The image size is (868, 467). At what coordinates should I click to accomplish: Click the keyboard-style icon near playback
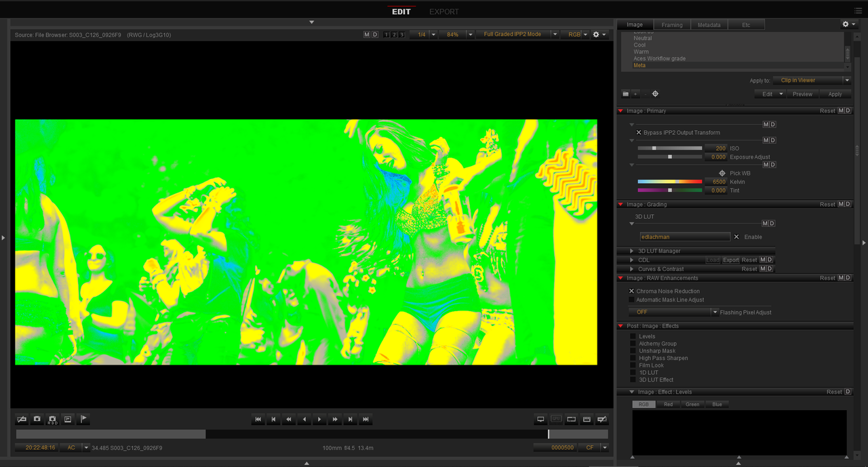pos(587,420)
